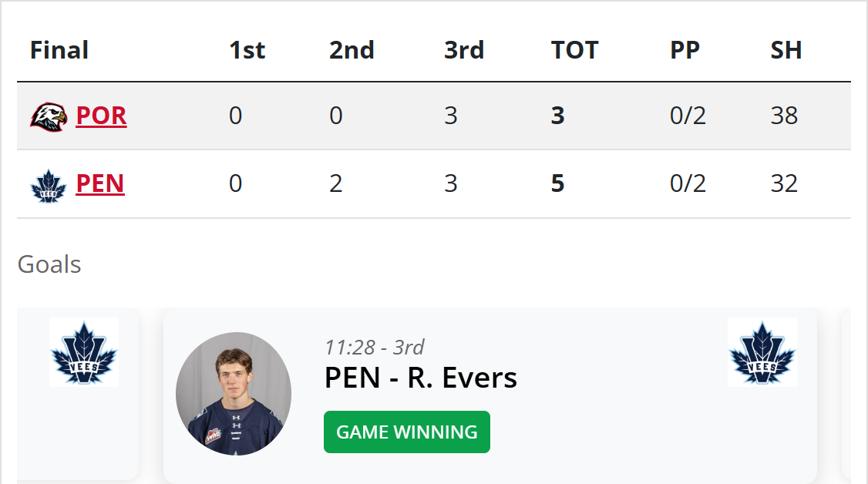Click POR shots value 38
The height and width of the screenshot is (484, 868).
(x=784, y=116)
